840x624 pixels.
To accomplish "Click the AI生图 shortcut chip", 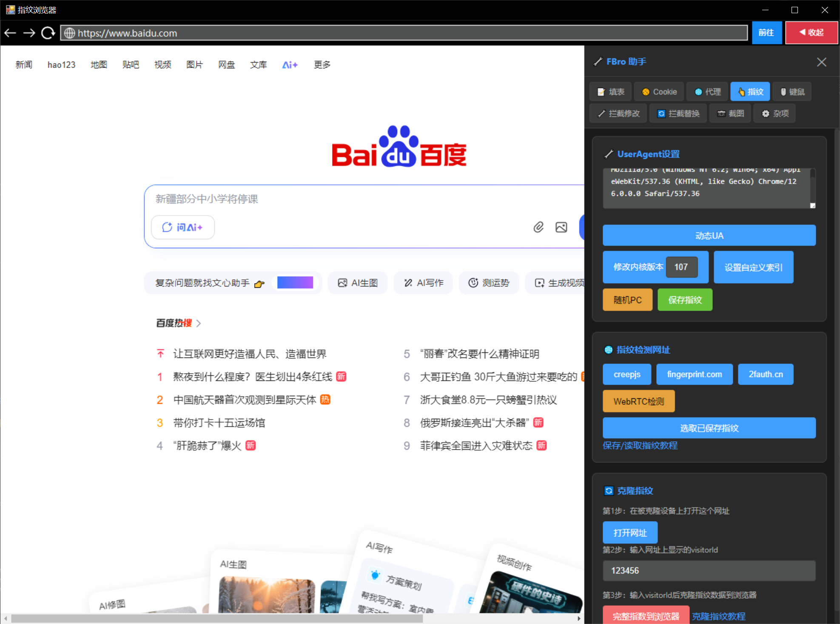I will tap(358, 283).
